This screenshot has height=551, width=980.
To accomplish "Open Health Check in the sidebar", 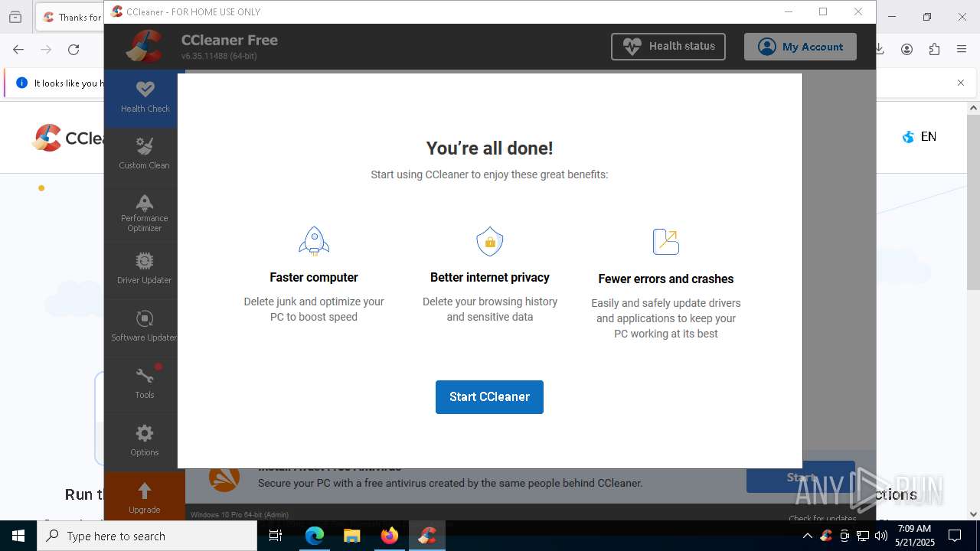I will 145,98.
